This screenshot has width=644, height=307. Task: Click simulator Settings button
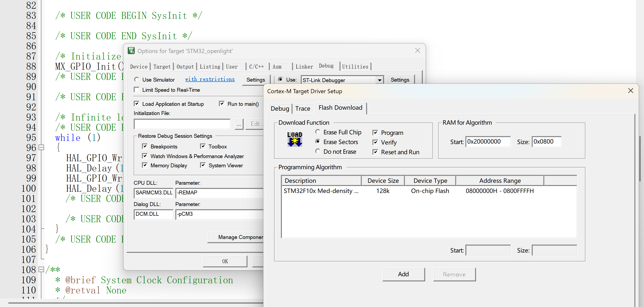(x=256, y=80)
